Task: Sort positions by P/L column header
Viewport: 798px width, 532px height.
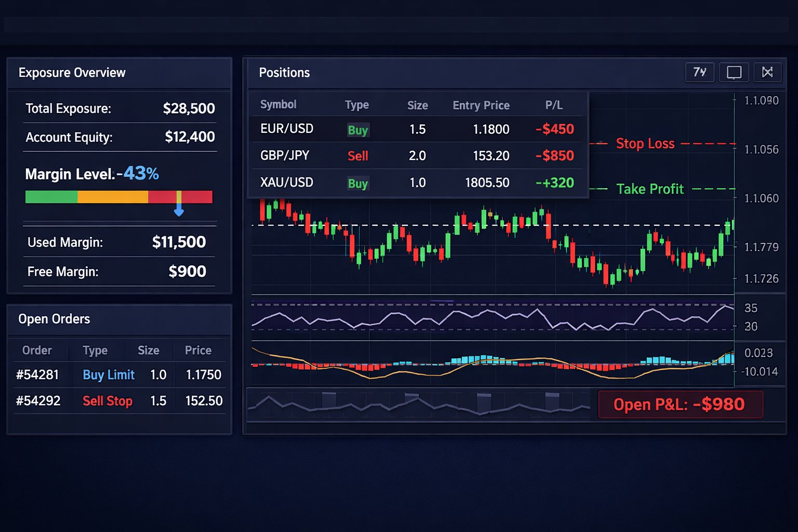Action: coord(554,105)
